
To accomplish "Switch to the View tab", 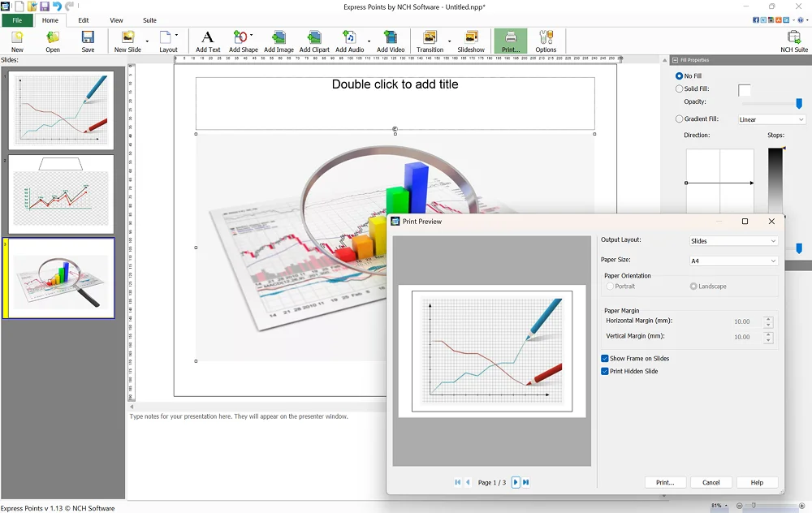I will 117,20.
